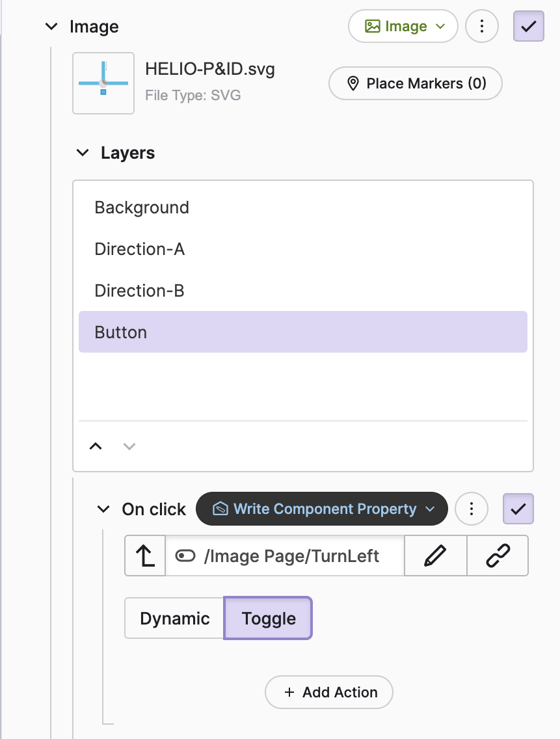Click the Add Action button
The height and width of the screenshot is (739, 560).
point(329,692)
